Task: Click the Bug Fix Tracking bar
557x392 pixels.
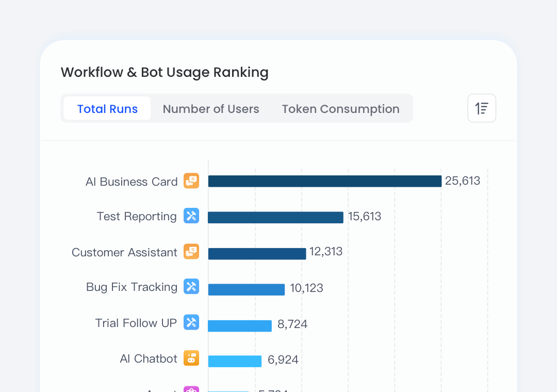Action: tap(246, 289)
